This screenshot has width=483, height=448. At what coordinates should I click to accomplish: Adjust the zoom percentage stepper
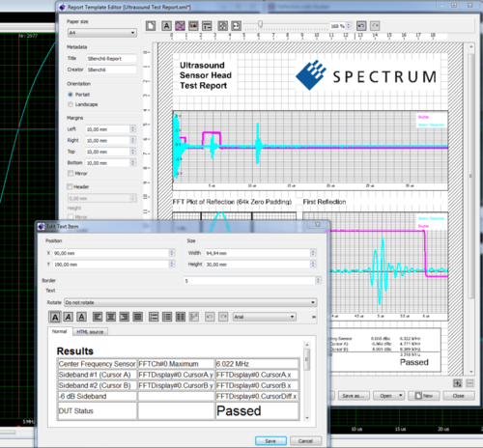click(349, 26)
